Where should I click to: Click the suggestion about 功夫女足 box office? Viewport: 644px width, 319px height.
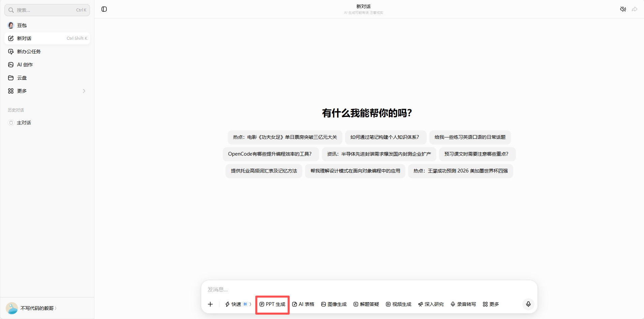pyautogui.click(x=285, y=137)
